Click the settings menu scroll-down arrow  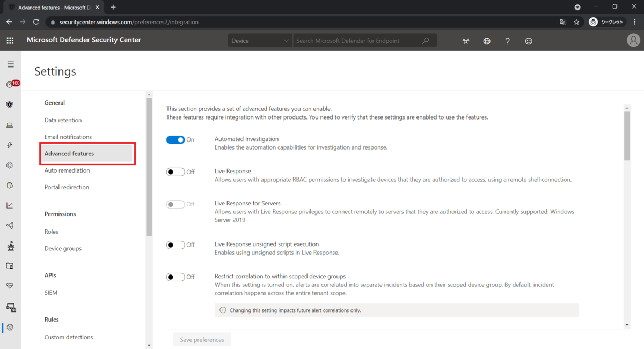coord(149,345)
